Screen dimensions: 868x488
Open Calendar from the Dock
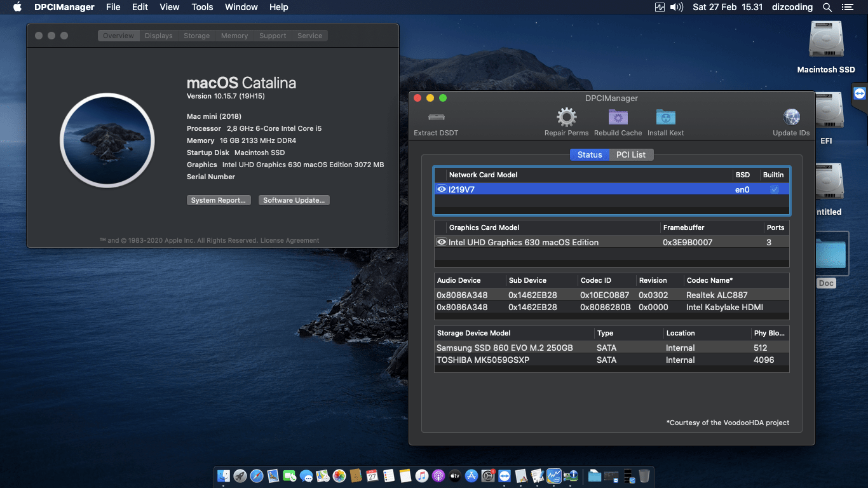[372, 476]
